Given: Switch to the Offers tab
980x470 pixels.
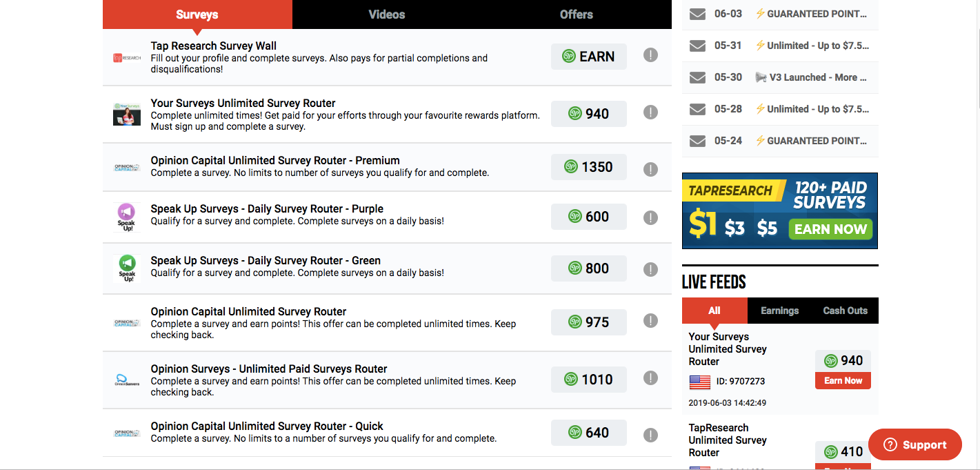Looking at the screenshot, I should 577,14.
